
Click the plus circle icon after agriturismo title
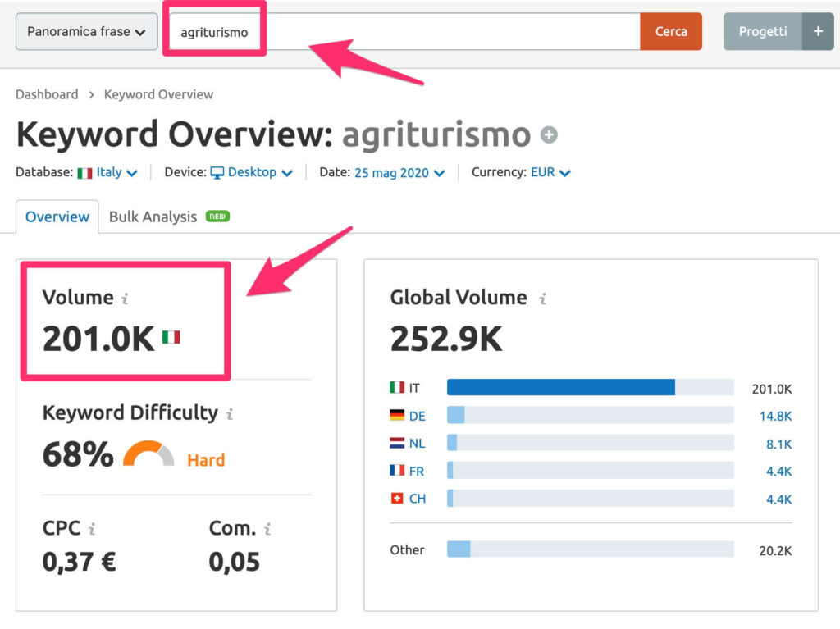[x=549, y=134]
